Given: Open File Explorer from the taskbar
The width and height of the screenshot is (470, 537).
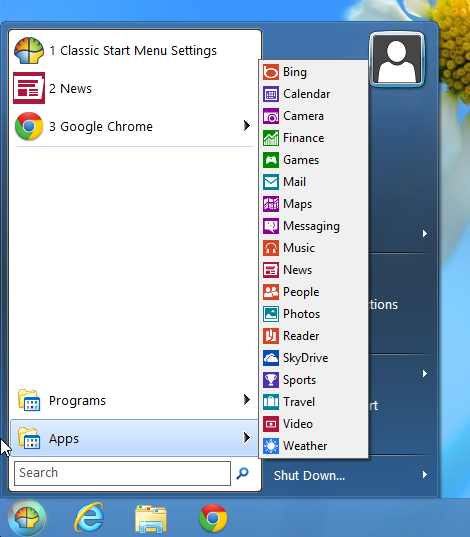Looking at the screenshot, I should coord(151,519).
